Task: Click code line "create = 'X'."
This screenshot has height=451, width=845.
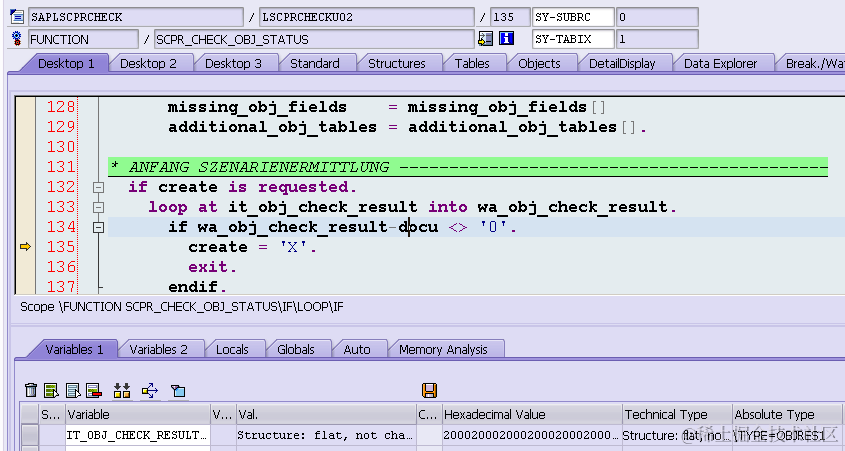Action: coord(253,247)
